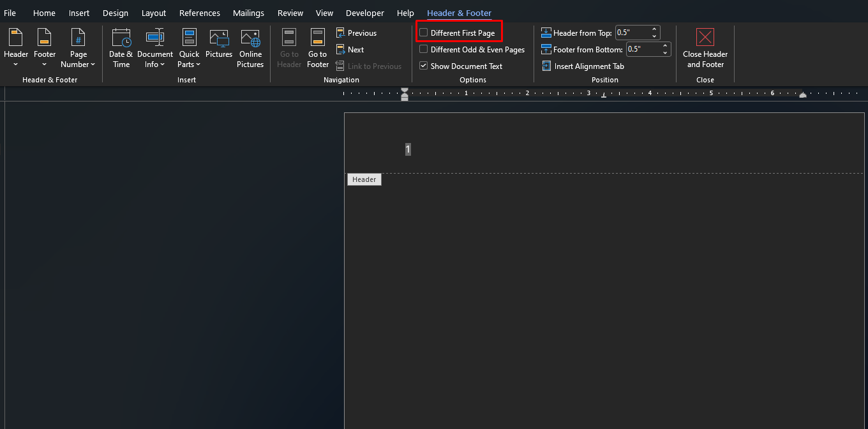Increase Footer from Bottom value
The width and height of the screenshot is (868, 429).
665,46
